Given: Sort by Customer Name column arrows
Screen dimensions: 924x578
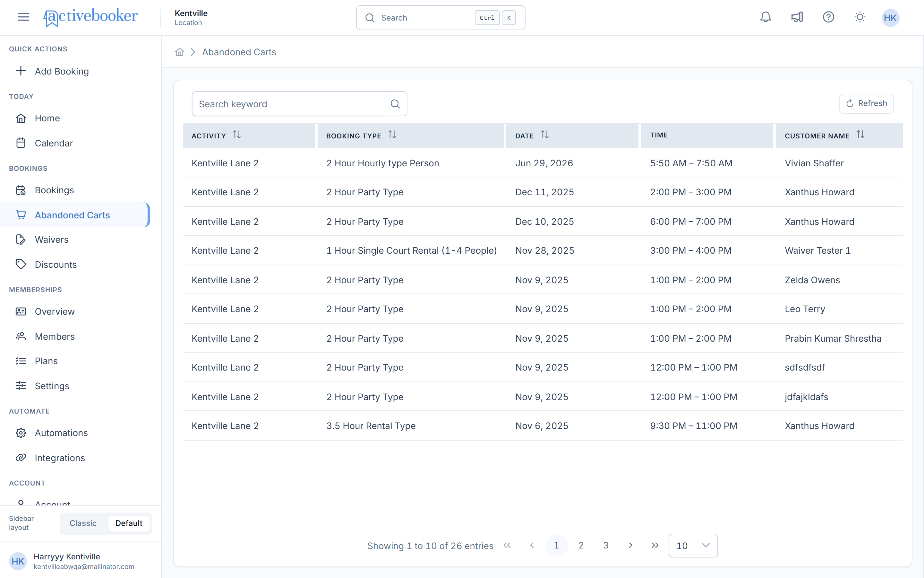Looking at the screenshot, I should pos(860,135).
